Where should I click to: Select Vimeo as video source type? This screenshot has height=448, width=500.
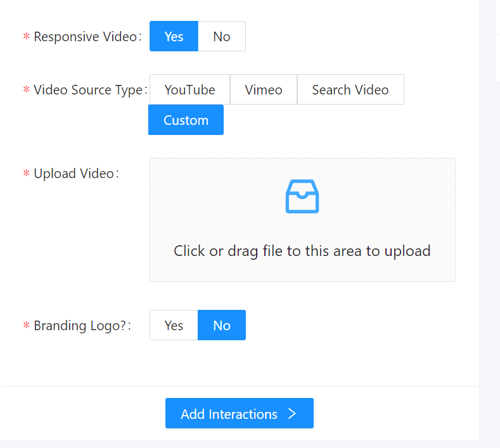264,89
